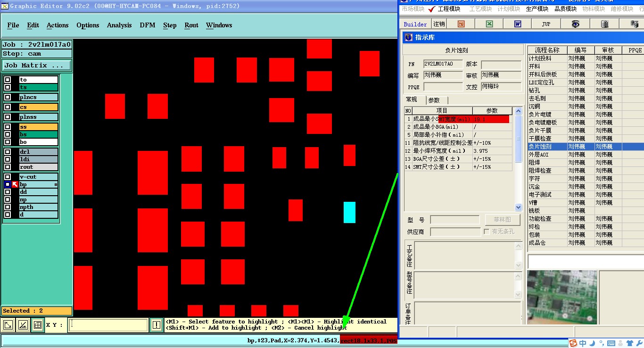
Task: Open the Actions menu
Action: tap(58, 25)
